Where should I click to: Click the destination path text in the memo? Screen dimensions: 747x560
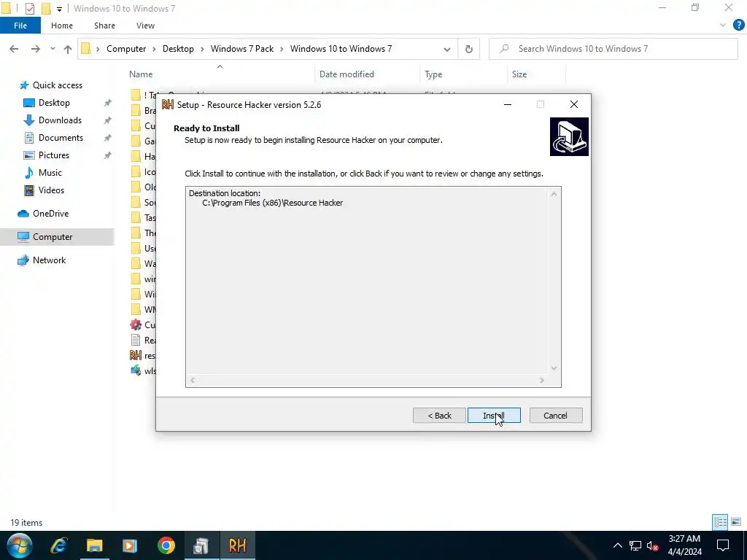(273, 203)
